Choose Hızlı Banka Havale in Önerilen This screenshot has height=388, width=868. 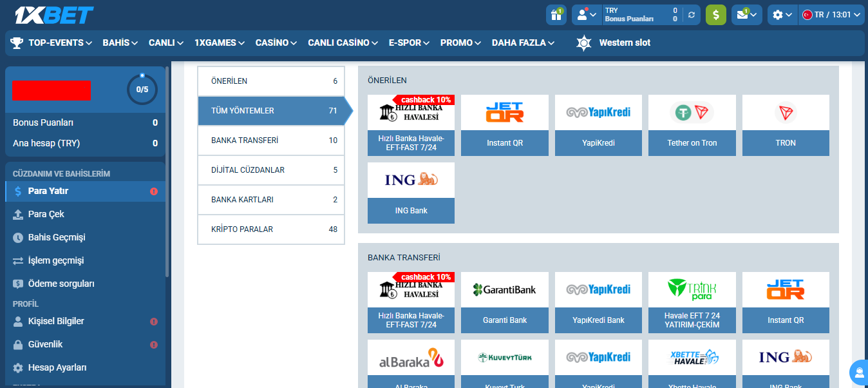point(411,125)
